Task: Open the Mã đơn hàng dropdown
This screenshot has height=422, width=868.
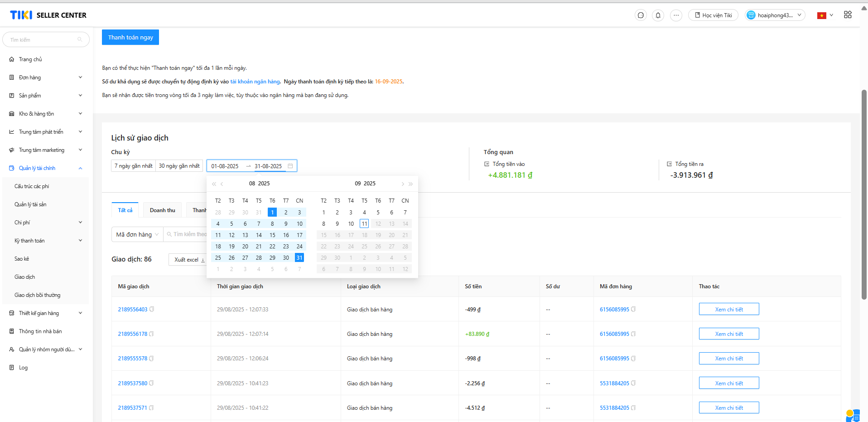Action: [137, 234]
